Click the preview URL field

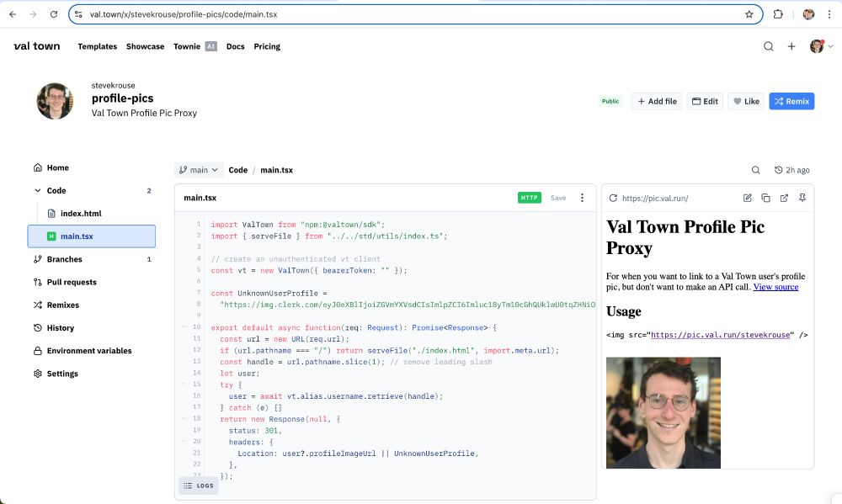[655, 198]
